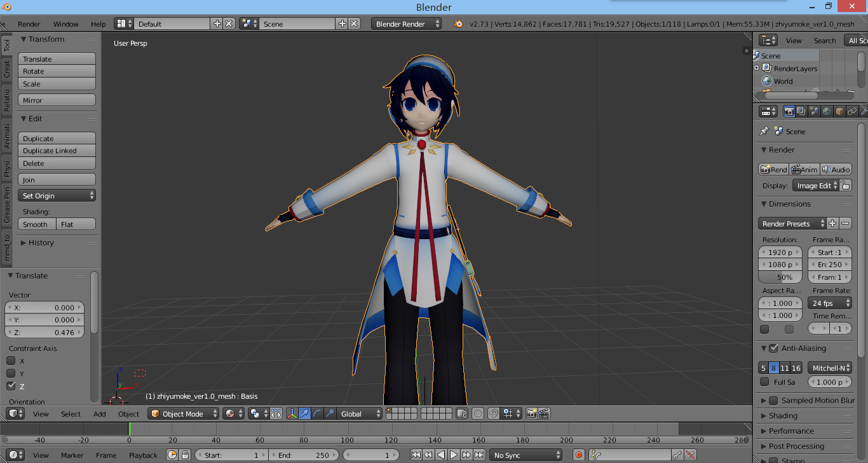Open the Global orientation dropdown
The height and width of the screenshot is (463, 868).
[x=360, y=413]
